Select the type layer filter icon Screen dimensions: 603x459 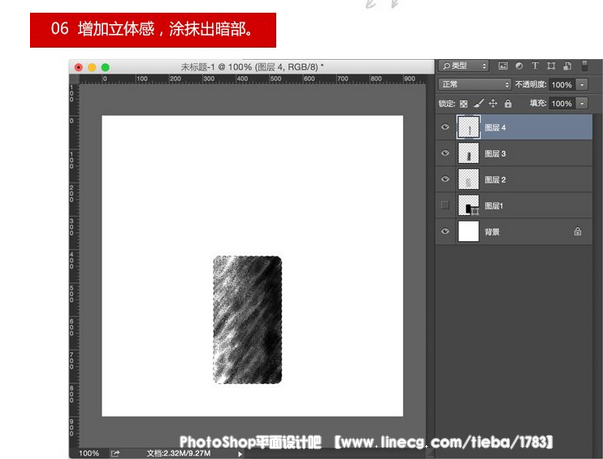(x=535, y=66)
